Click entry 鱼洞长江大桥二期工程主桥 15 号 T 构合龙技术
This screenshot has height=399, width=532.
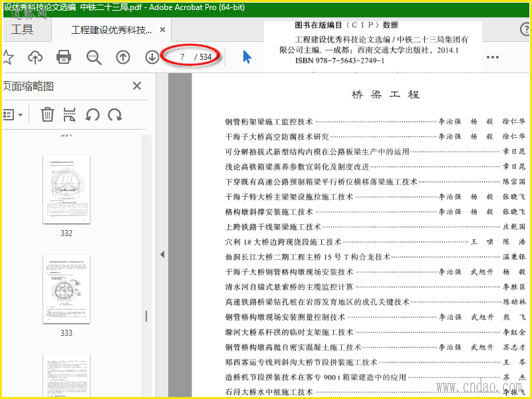pyautogui.click(x=307, y=257)
